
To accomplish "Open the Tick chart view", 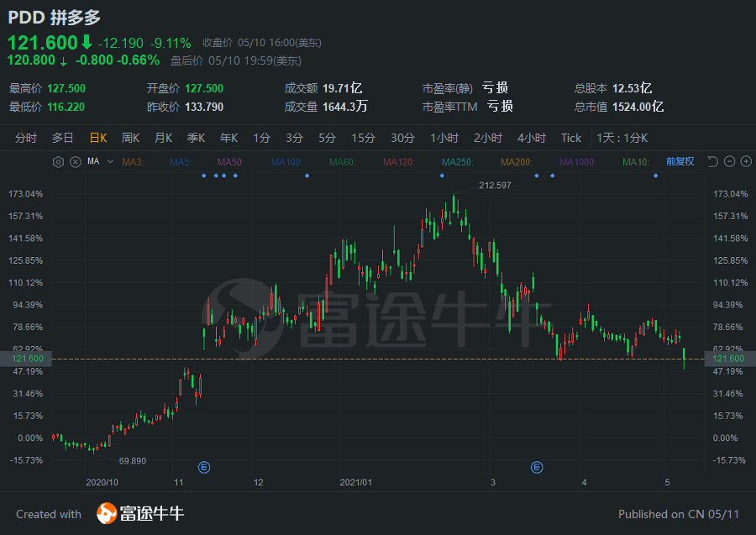I will 571,139.
